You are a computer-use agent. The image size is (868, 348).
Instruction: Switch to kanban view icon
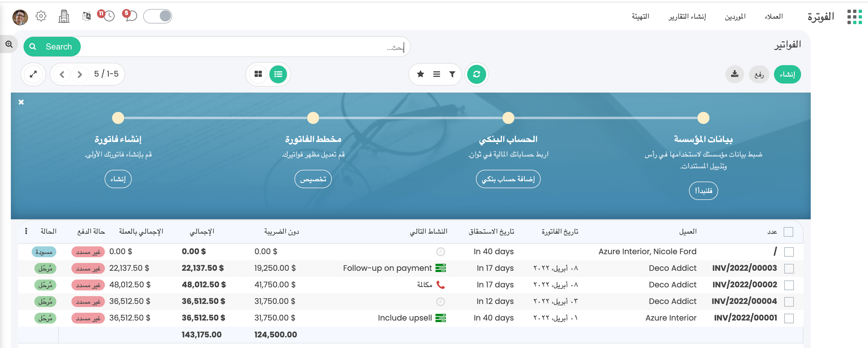258,74
